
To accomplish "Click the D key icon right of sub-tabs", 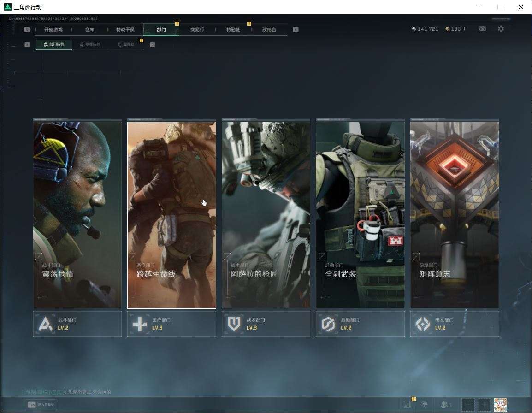I will pos(152,44).
